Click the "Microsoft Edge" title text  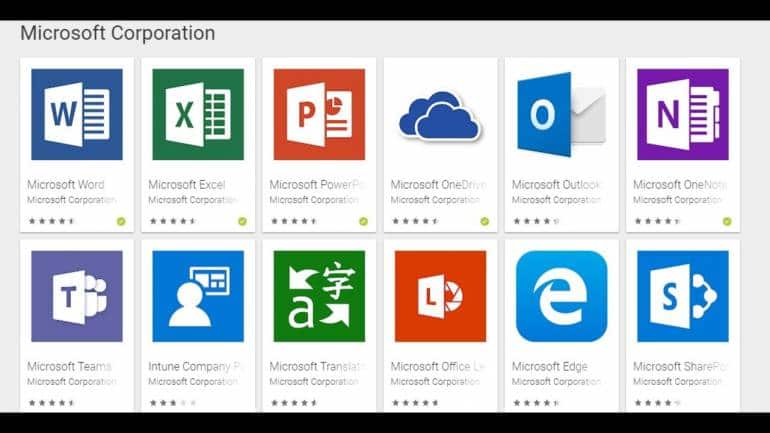pos(550,367)
